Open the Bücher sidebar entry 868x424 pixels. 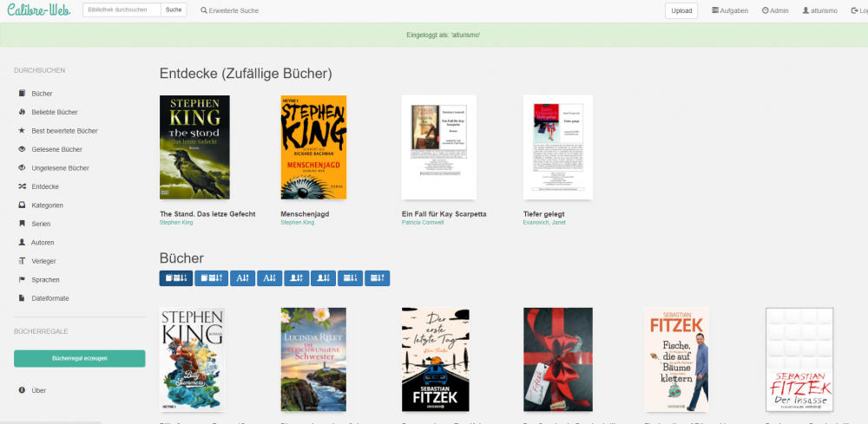click(36, 94)
